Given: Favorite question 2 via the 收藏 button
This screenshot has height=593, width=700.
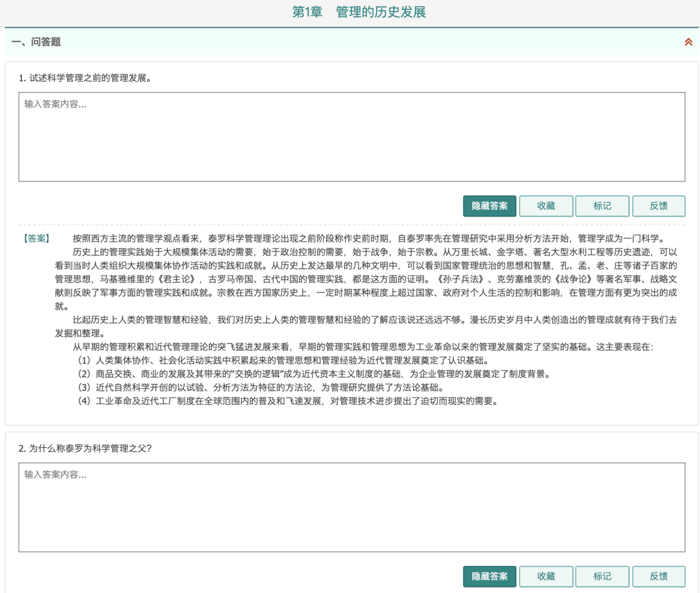Looking at the screenshot, I should point(545,577).
